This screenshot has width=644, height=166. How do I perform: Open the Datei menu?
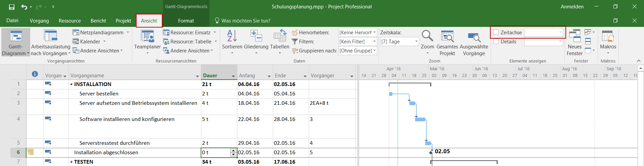[x=12, y=21]
